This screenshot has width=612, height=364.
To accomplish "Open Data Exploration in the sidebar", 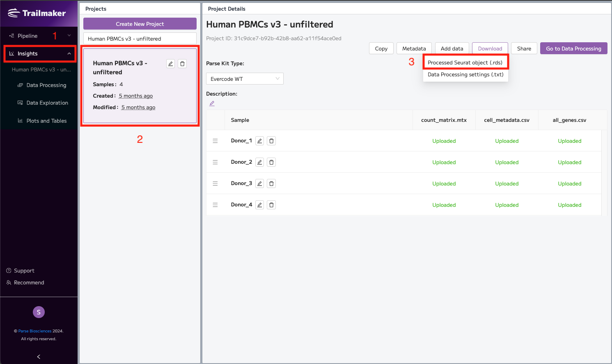I will tap(47, 103).
